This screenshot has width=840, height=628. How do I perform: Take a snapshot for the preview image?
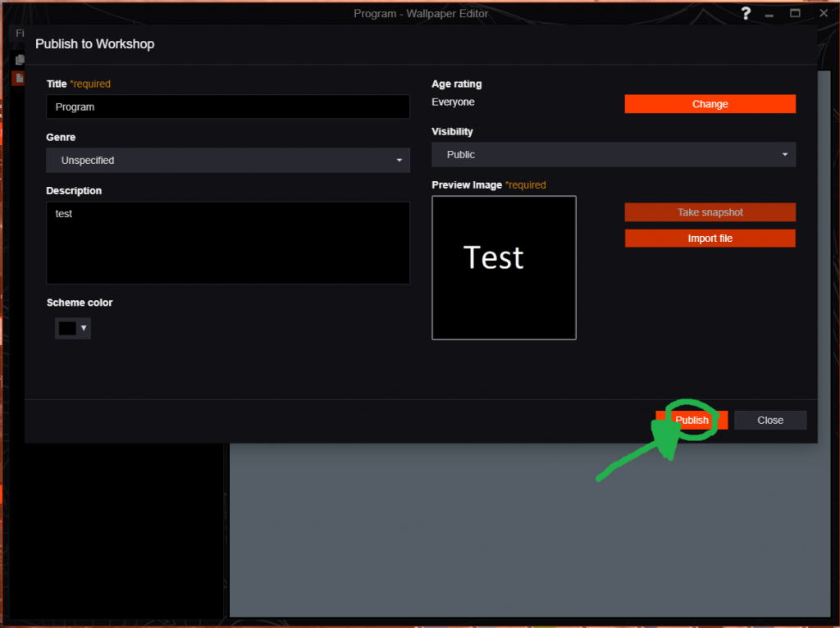point(710,212)
